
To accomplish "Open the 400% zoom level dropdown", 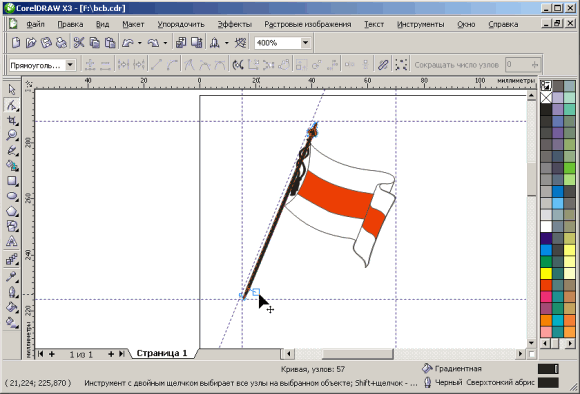I will [305, 43].
